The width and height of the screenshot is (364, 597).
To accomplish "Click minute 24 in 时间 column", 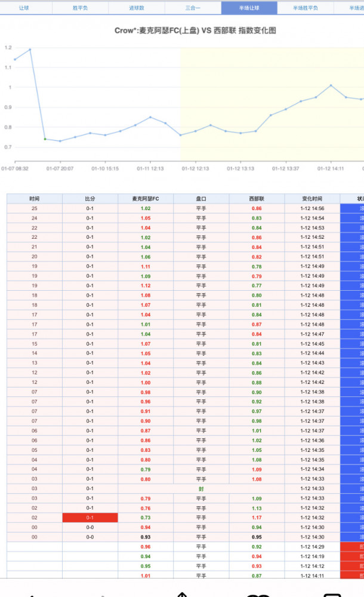I will coord(35,218).
